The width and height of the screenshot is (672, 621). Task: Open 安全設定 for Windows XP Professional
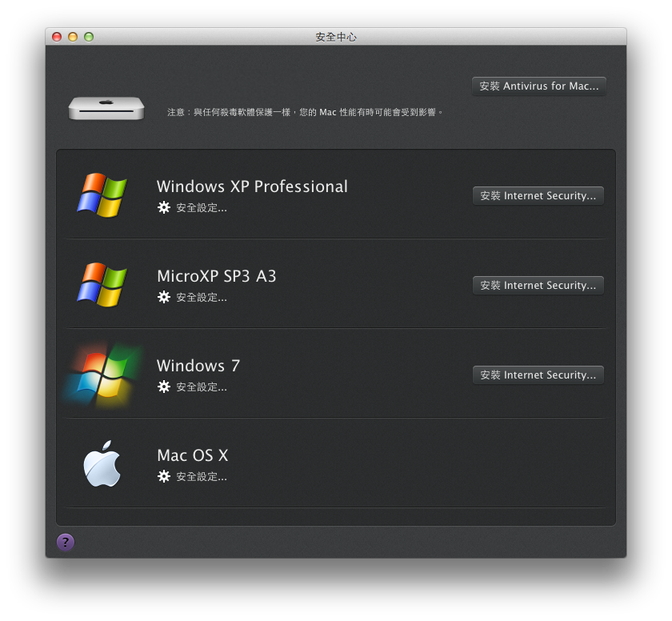tap(202, 208)
